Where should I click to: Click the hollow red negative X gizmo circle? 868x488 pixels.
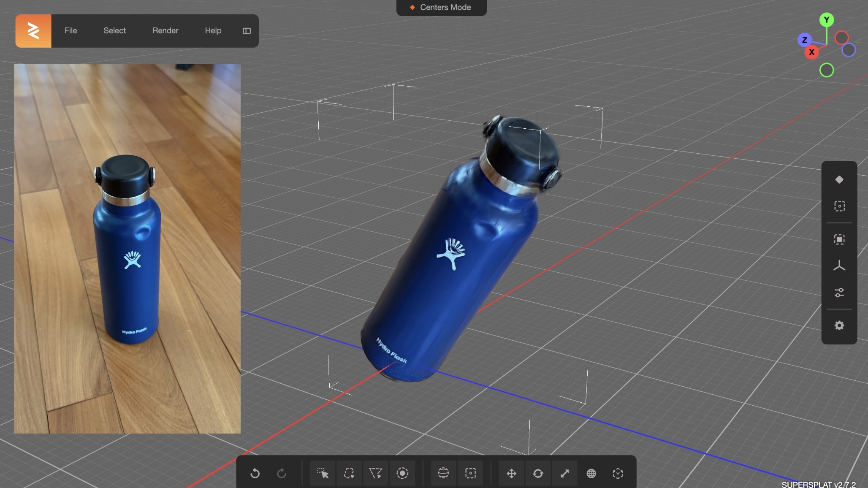click(842, 38)
